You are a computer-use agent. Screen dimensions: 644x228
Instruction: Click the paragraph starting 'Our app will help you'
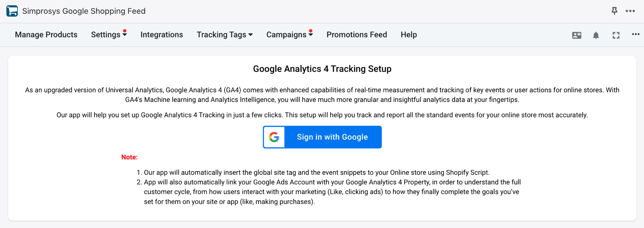[x=322, y=115]
